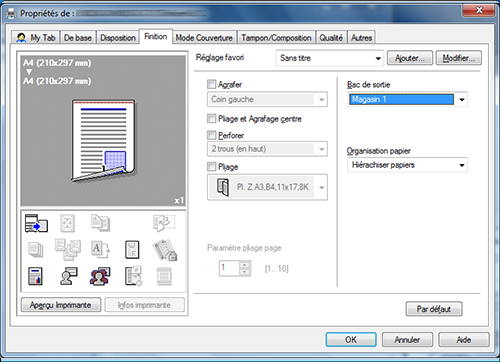Select the Finition tab
Viewport: 500px width, 362px height.
(x=156, y=36)
